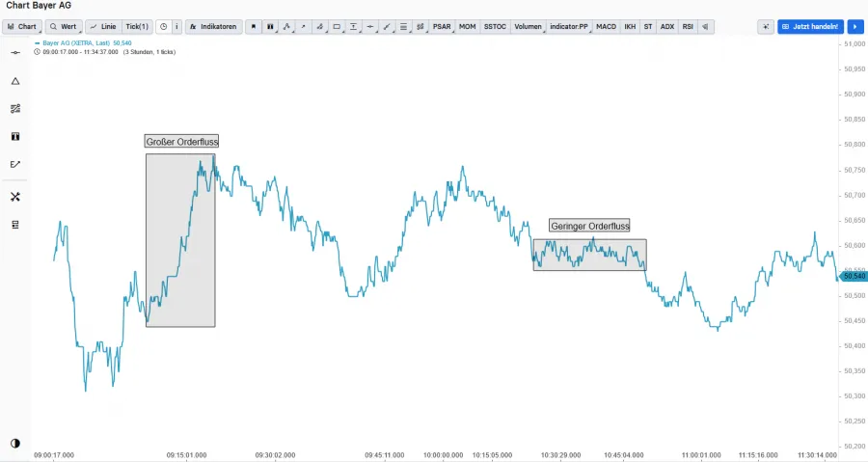Click the horizontal line tool in left sidebar
Screen dimensions: 868x462
pos(15,52)
